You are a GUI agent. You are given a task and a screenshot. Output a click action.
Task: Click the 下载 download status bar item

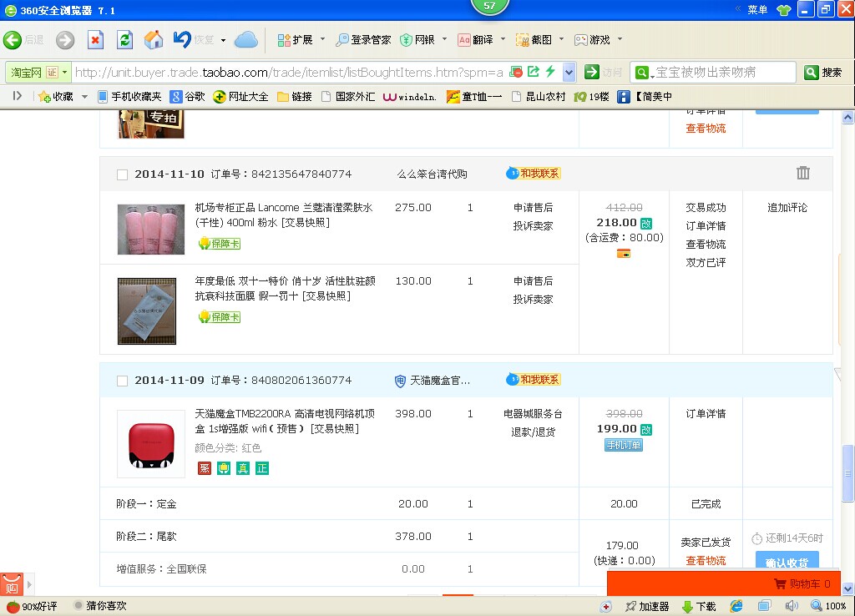[x=699, y=606]
